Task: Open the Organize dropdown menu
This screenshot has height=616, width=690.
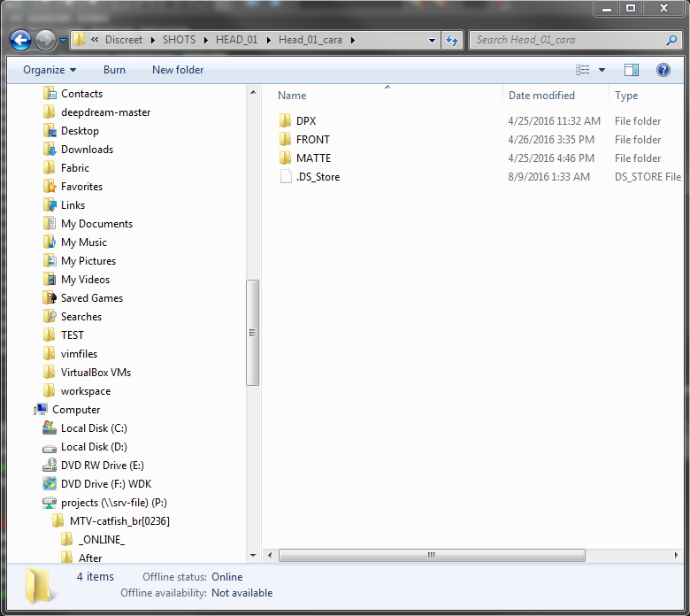Action: pos(50,70)
